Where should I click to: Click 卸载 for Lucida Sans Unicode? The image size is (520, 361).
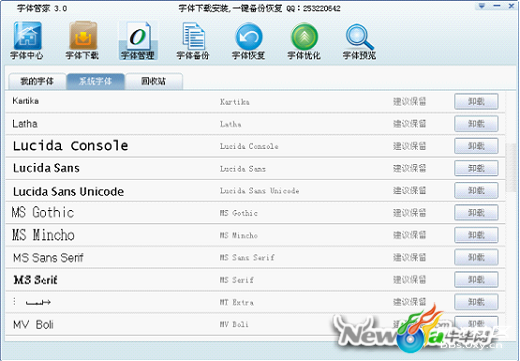point(476,190)
